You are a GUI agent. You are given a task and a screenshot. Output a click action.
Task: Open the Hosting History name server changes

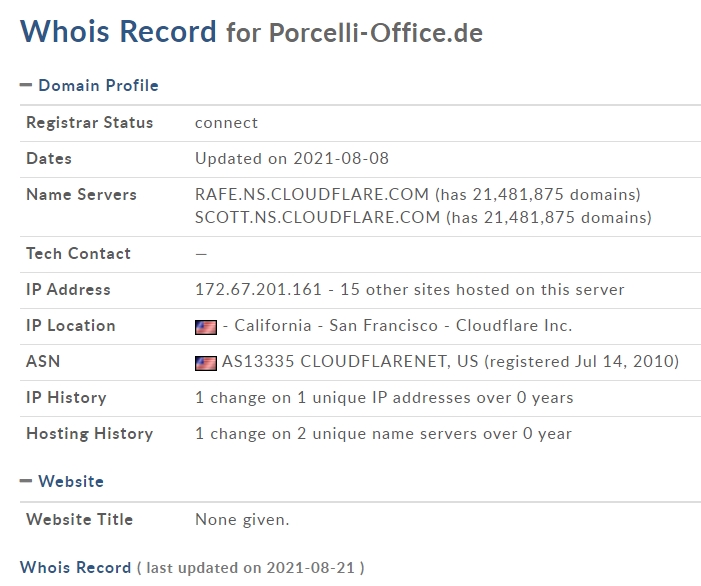click(383, 434)
